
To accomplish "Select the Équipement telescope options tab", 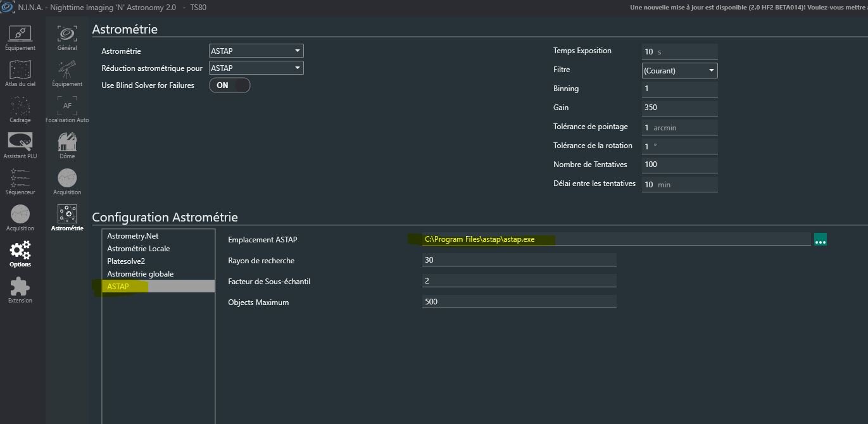I will [x=67, y=73].
